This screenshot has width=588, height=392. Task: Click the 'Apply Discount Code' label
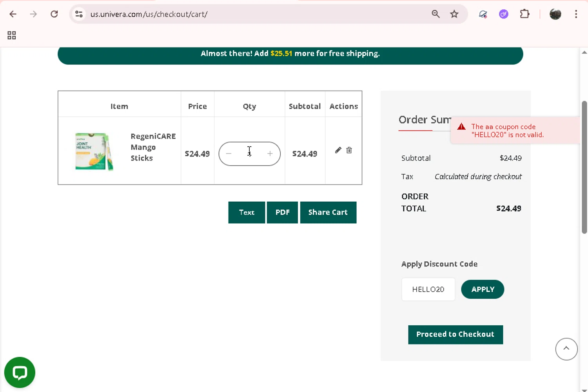[439, 264]
